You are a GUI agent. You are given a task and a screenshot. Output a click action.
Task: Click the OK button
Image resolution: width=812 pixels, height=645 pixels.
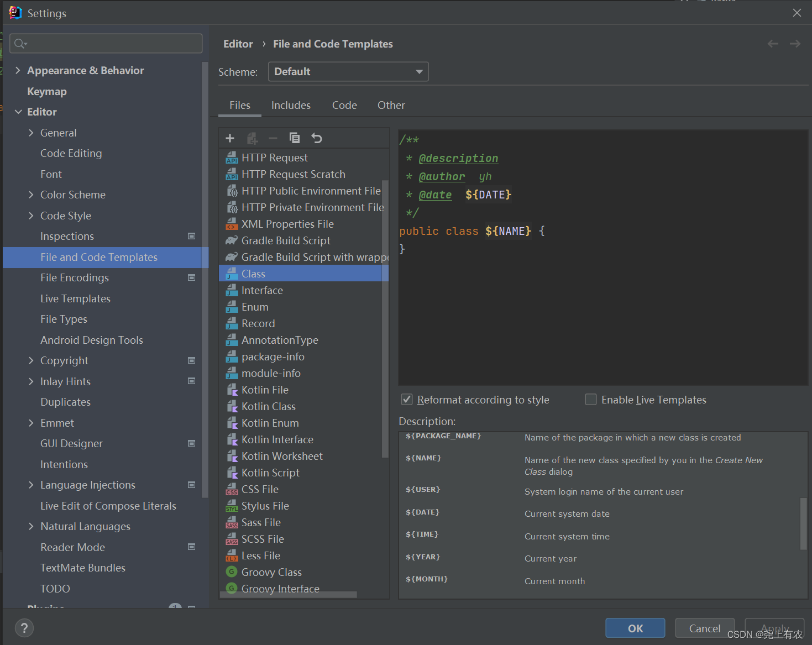635,628
